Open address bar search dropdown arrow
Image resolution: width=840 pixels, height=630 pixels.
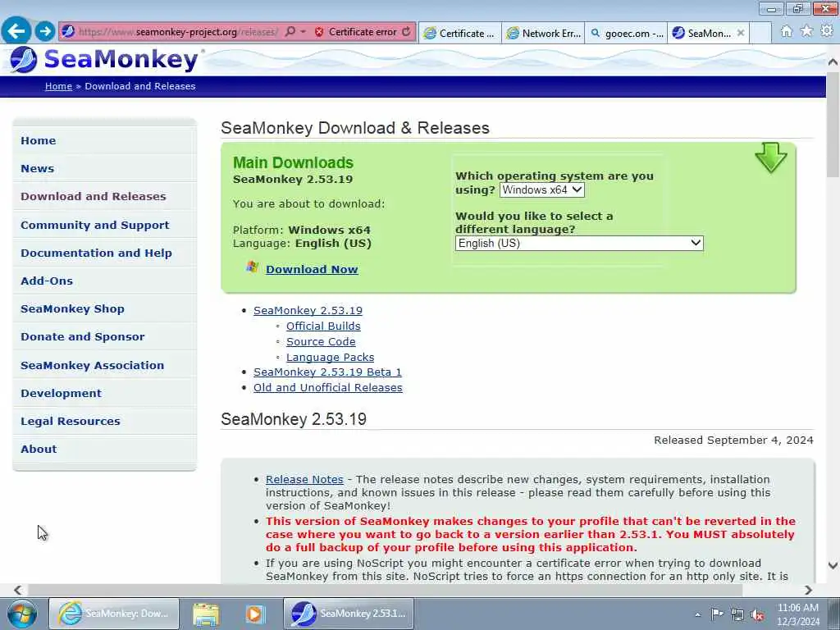pyautogui.click(x=304, y=32)
